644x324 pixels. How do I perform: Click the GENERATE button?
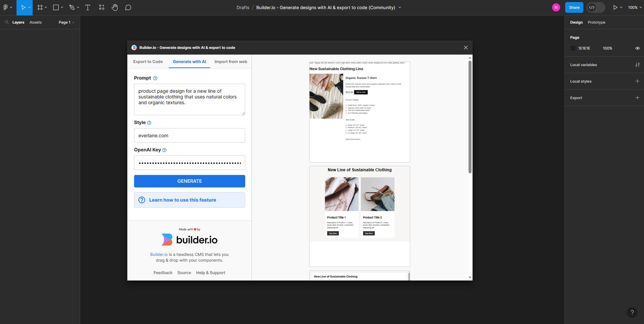(189, 181)
